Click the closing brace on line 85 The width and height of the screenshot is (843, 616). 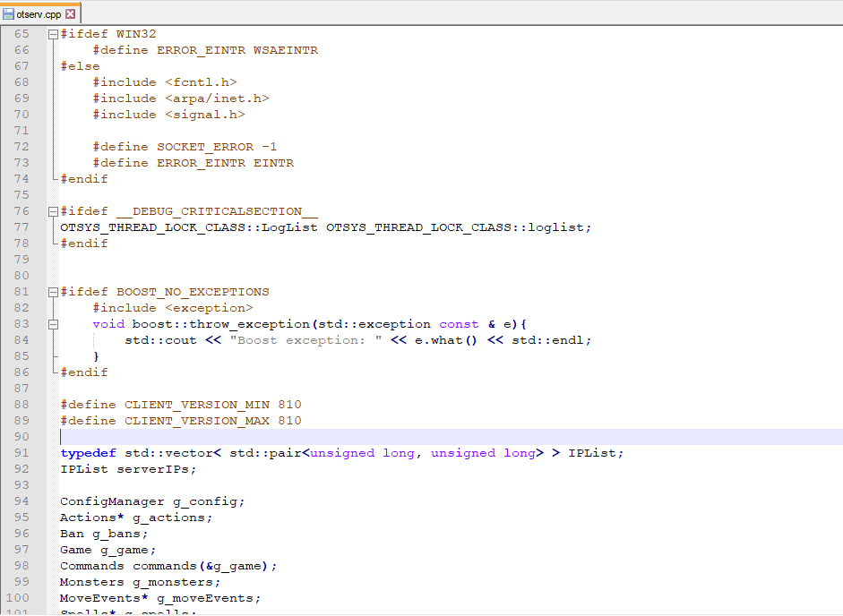click(x=96, y=356)
